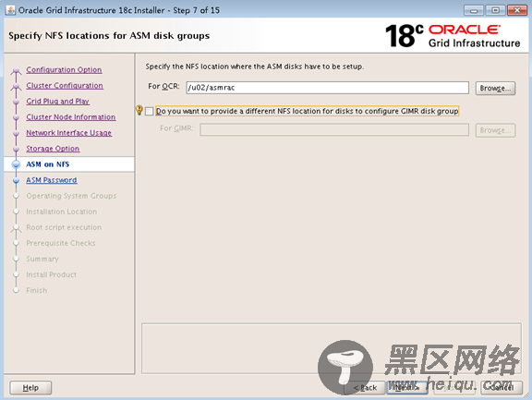
Task: Minimize the Oracle installer window
Action: click(474, 10)
